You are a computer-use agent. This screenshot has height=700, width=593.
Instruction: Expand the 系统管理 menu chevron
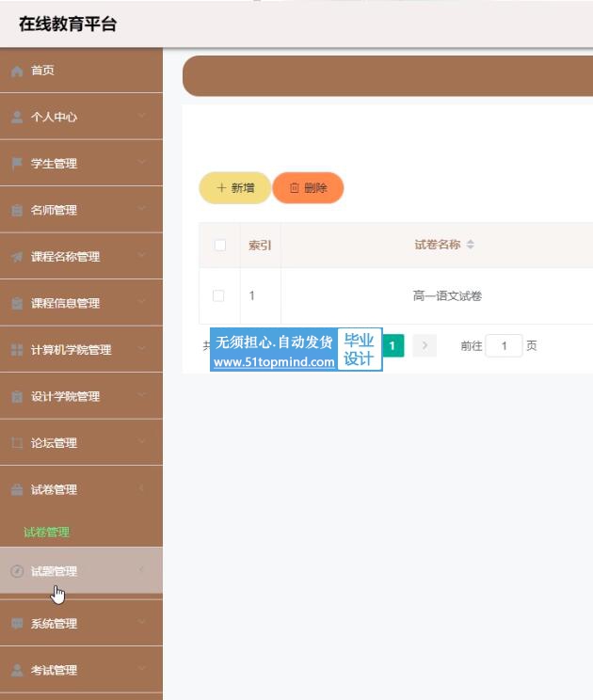(141, 621)
